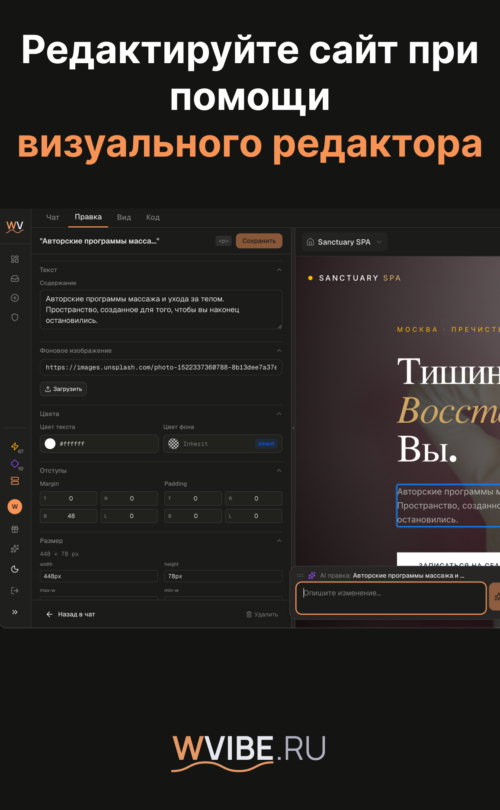
Task: Click the <p> tag badge
Action: (x=223, y=241)
